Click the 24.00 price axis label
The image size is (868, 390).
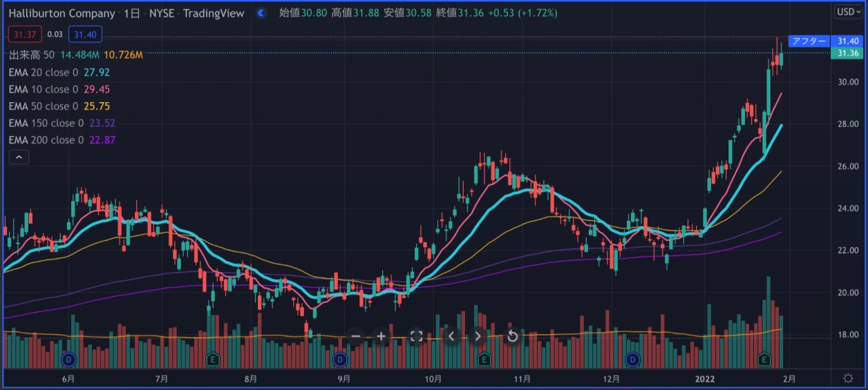[847, 208]
